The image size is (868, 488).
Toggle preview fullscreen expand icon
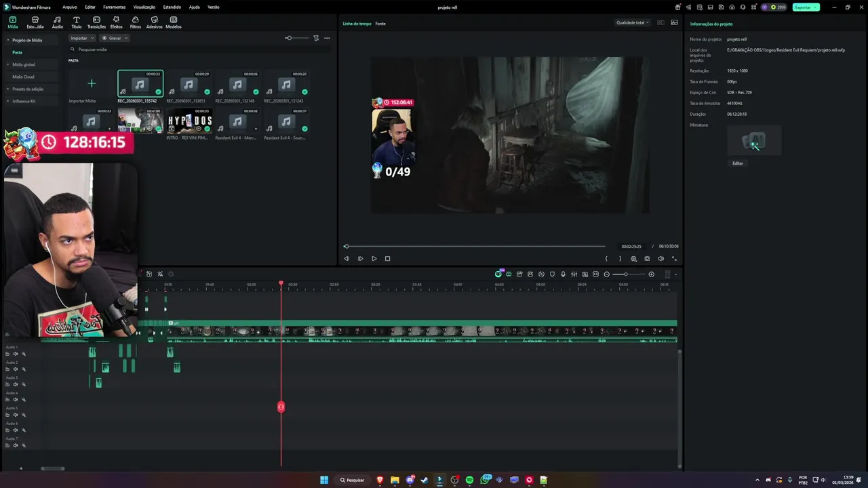pos(674,258)
